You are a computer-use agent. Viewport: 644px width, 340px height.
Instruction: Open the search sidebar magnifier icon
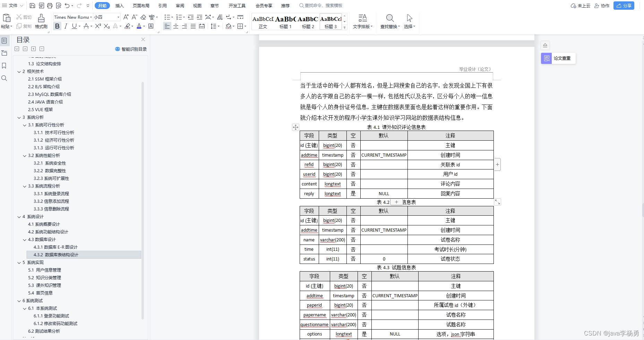pyautogui.click(x=4, y=78)
